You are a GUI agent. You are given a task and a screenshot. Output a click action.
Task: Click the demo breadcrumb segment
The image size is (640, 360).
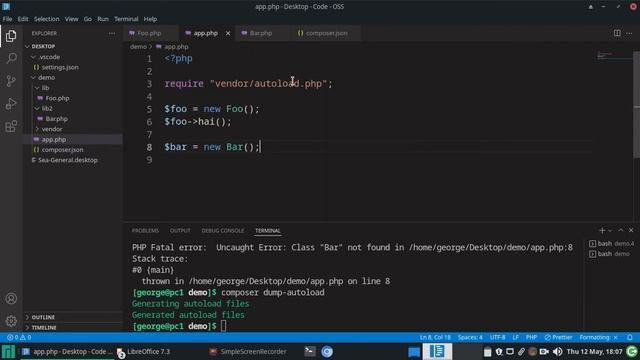pyautogui.click(x=138, y=47)
